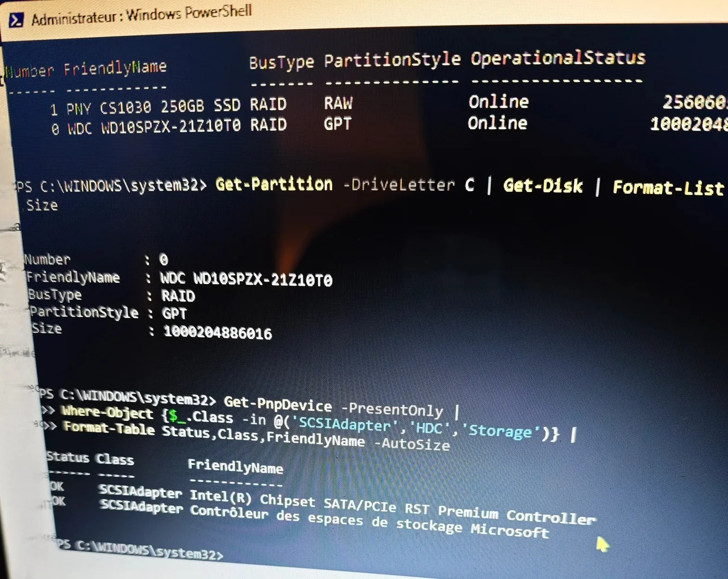Click the 'Administrateur : Windows PowerShell' window title
The width and height of the screenshot is (728, 579).
142,14
